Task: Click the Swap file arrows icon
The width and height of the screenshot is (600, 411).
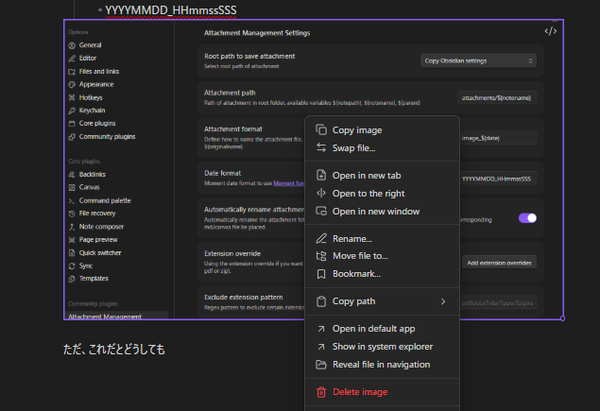Action: [321, 148]
